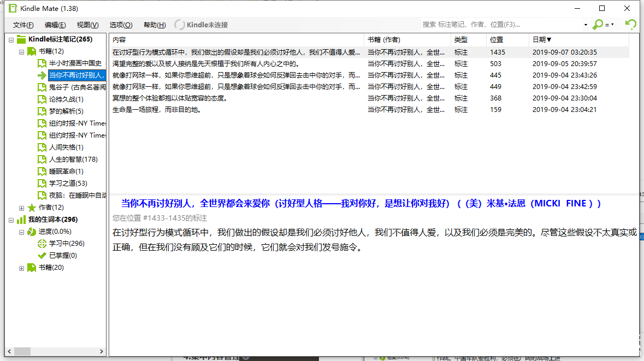The height and width of the screenshot is (361, 644).
Task: Click the 夜脑 book icon
Action: point(42,196)
